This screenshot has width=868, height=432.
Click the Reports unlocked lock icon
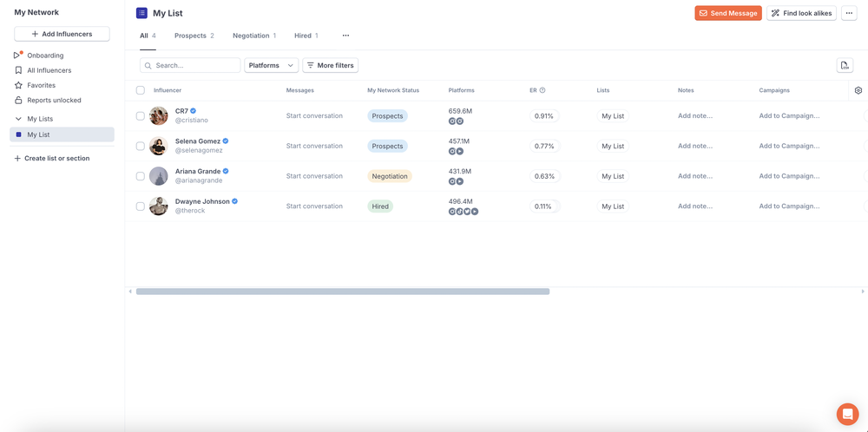click(x=18, y=100)
